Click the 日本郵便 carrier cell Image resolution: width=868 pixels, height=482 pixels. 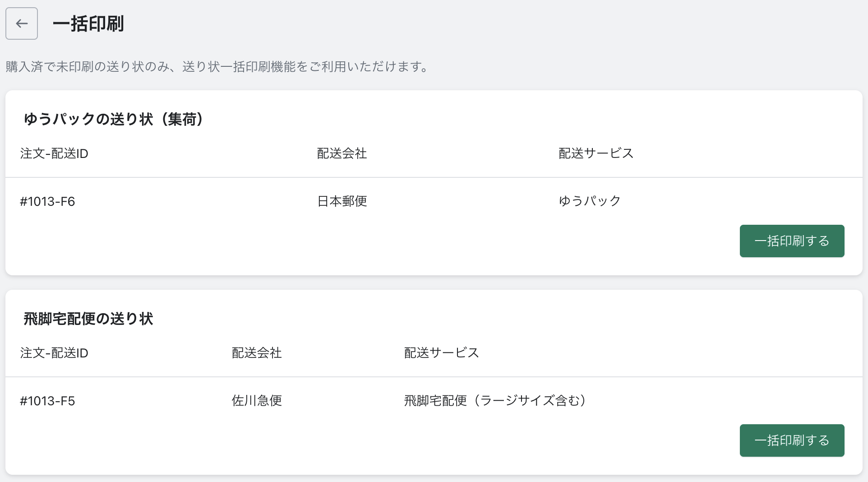[x=342, y=201]
